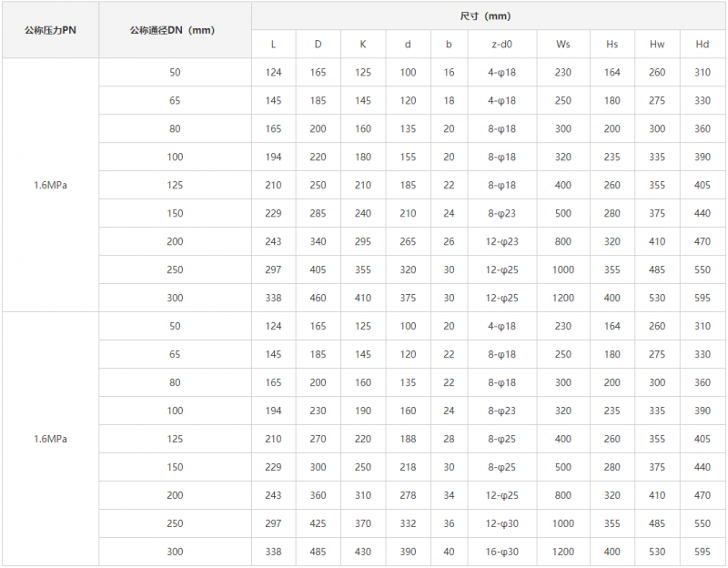The image size is (728, 568).
Task: Click the Hs column header
Action: [x=612, y=44]
